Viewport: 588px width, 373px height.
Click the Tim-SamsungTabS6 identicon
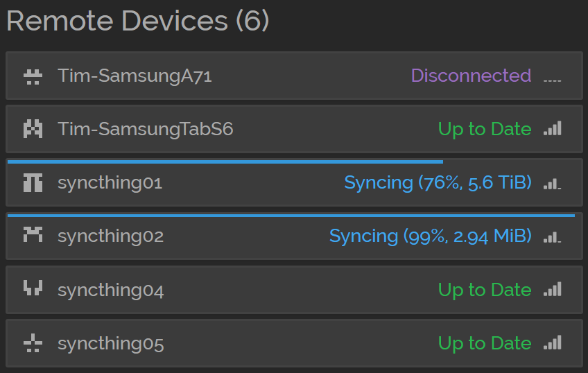[33, 129]
